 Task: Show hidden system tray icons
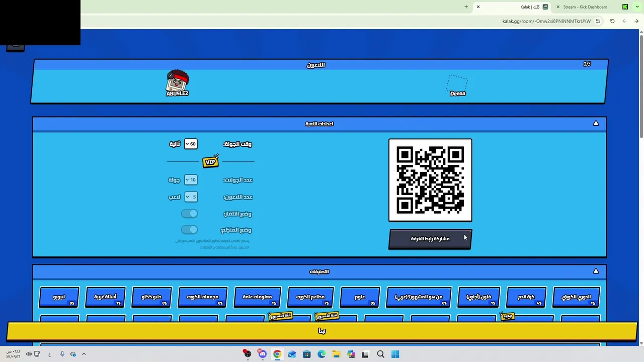pos(84,354)
